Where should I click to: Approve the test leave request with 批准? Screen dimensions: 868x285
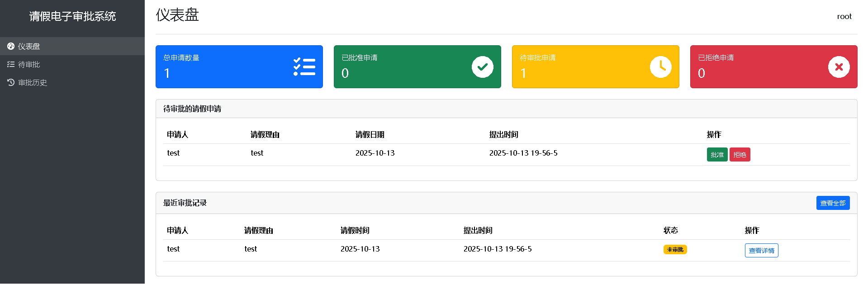pyautogui.click(x=717, y=155)
